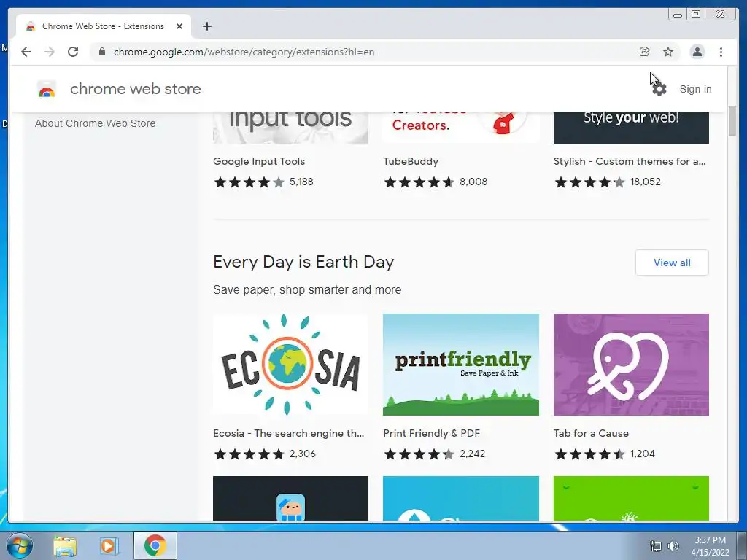This screenshot has width=747, height=560.
Task: Click Print Friendly & PDF title
Action: 432,433
